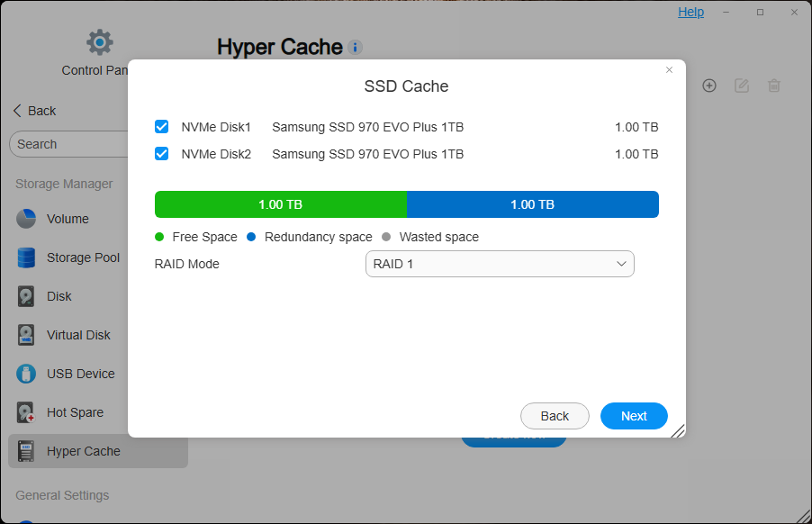Uncheck the NVMe Disk1 checkbox
This screenshot has height=524, width=812.
162,127
